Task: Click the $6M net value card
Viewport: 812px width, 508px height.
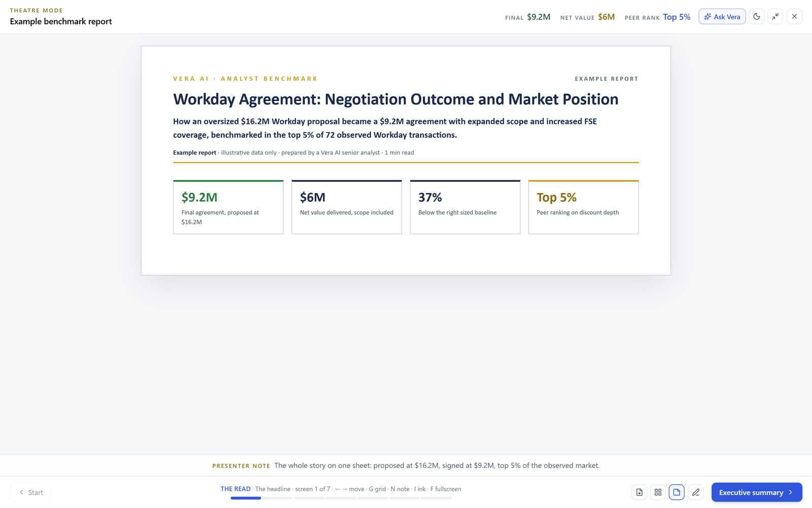Action: point(347,207)
